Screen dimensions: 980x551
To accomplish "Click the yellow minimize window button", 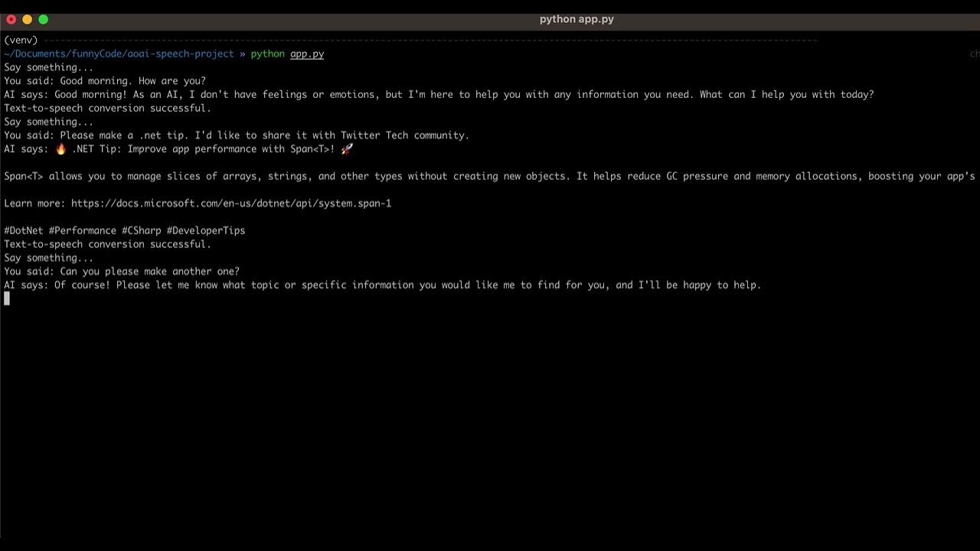I will [x=27, y=19].
